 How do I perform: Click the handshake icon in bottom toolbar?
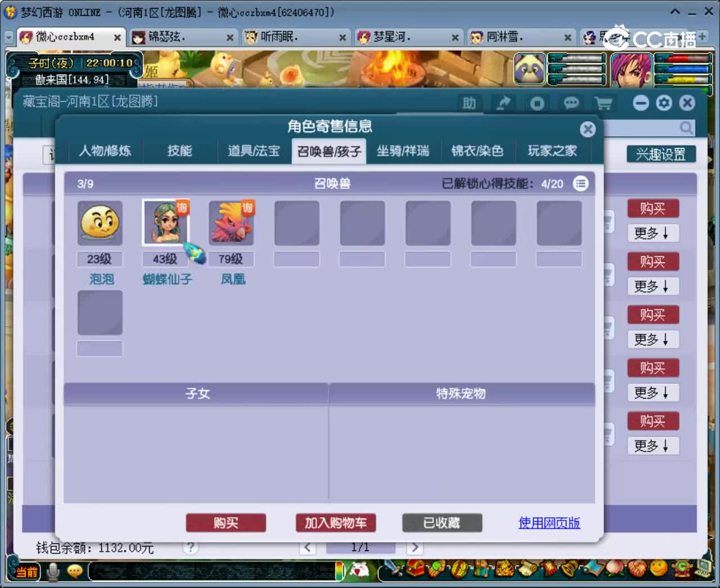click(637, 569)
